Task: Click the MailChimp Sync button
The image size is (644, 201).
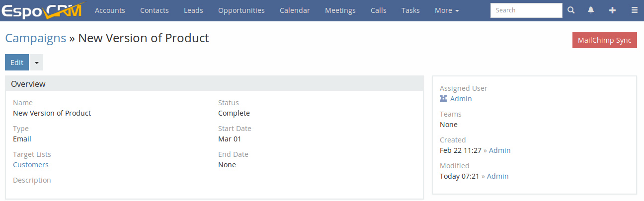Action: click(x=605, y=40)
